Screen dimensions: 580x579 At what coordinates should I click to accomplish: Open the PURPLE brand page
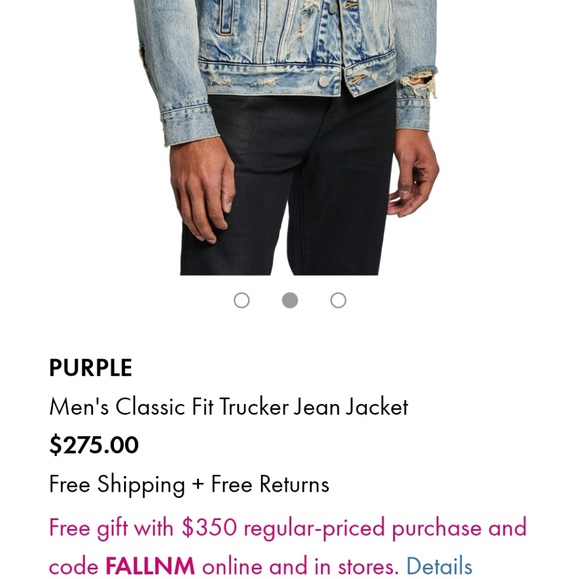91,368
